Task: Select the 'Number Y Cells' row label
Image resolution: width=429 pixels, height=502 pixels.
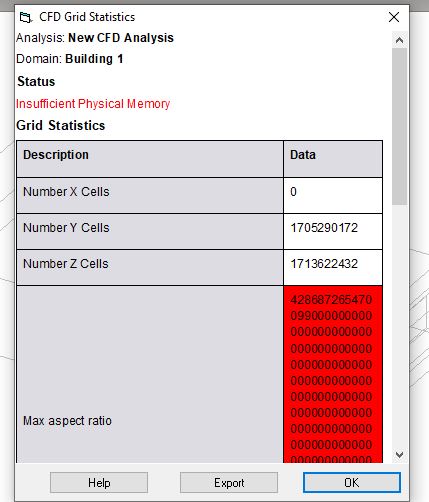Action: [x=66, y=228]
